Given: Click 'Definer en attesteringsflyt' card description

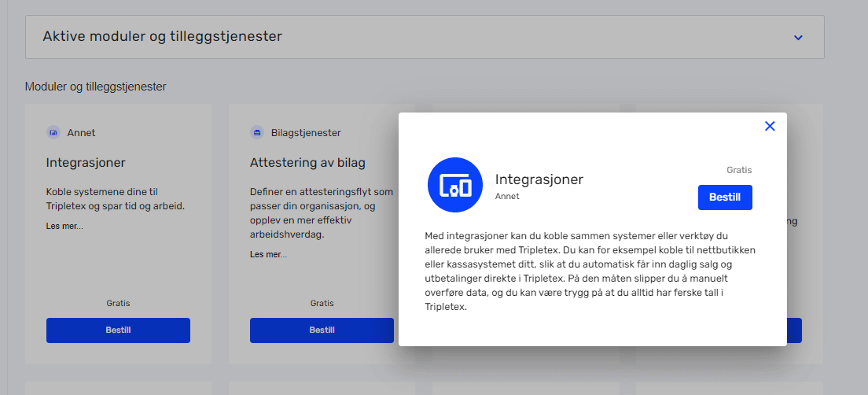Looking at the screenshot, I should click(322, 213).
